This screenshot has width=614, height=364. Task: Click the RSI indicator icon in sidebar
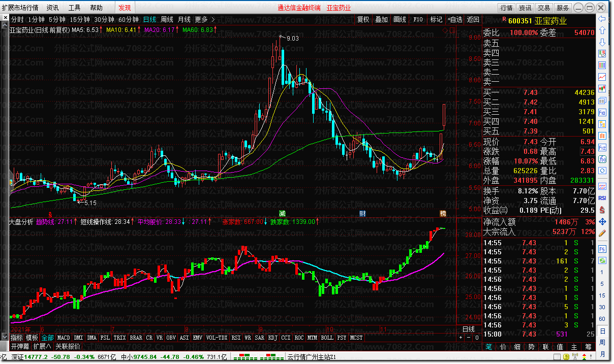[x=602, y=198]
